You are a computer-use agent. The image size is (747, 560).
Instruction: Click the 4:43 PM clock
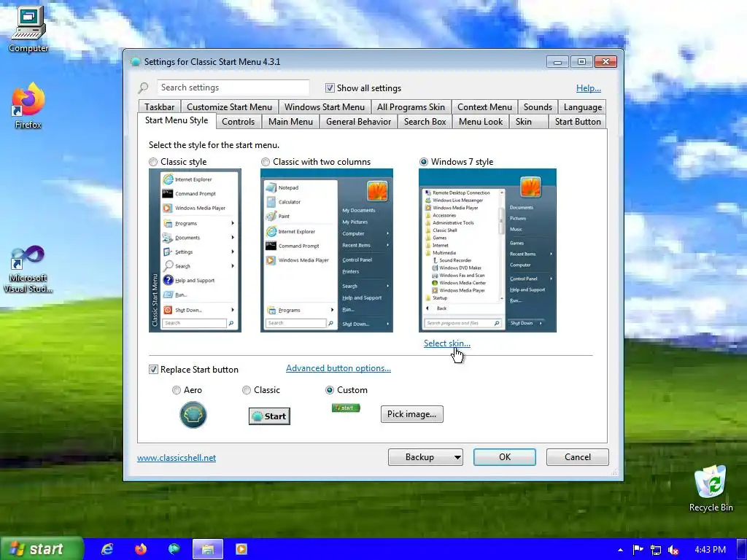pos(710,550)
